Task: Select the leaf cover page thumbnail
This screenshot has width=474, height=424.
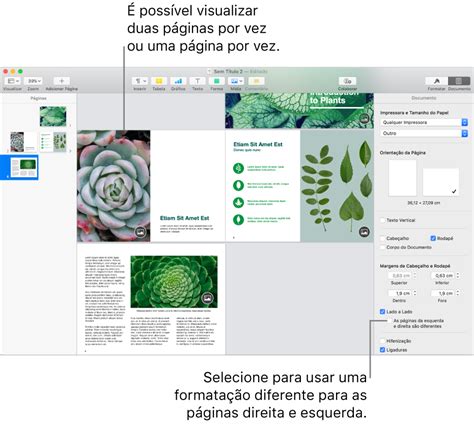Action: pos(53,116)
